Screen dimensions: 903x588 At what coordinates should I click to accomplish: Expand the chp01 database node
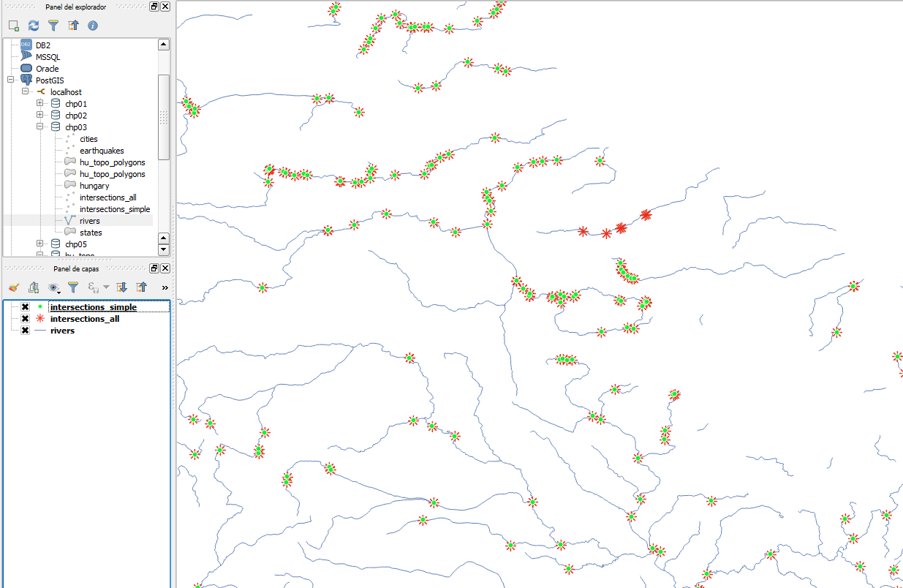tap(39, 104)
